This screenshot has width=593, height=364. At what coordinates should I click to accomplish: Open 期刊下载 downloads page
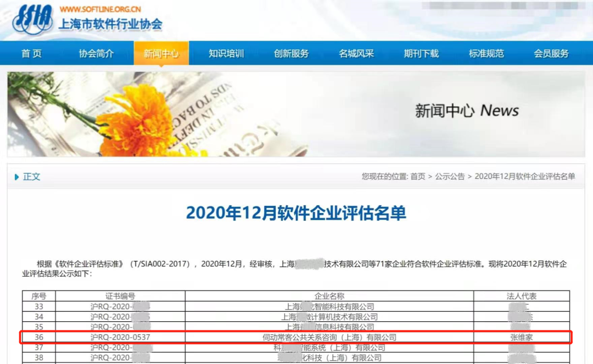tap(421, 54)
